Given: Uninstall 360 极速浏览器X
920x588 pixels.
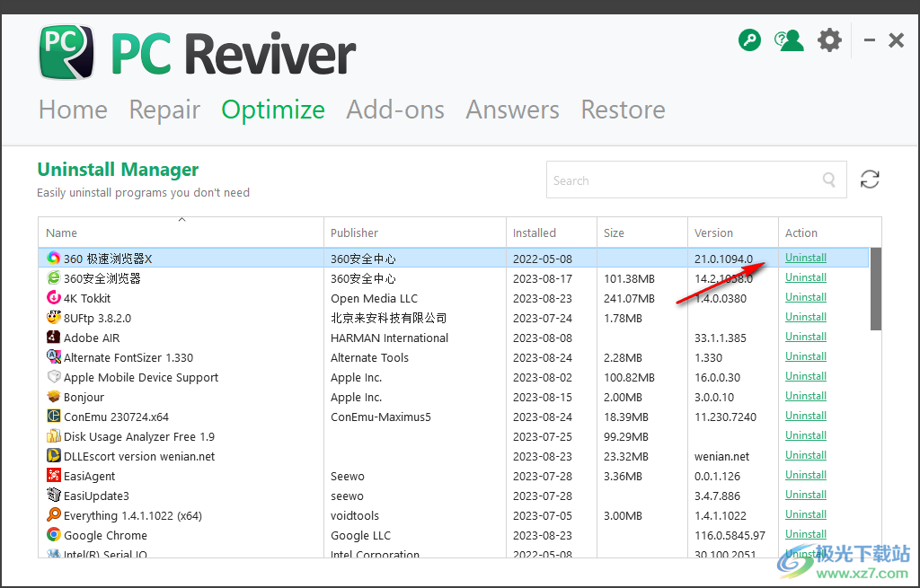Looking at the screenshot, I should [806, 258].
